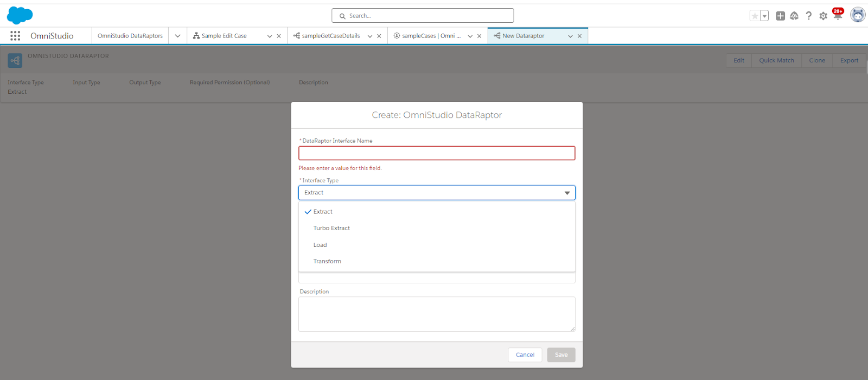Select the Transform option
868x380 pixels.
437,261
